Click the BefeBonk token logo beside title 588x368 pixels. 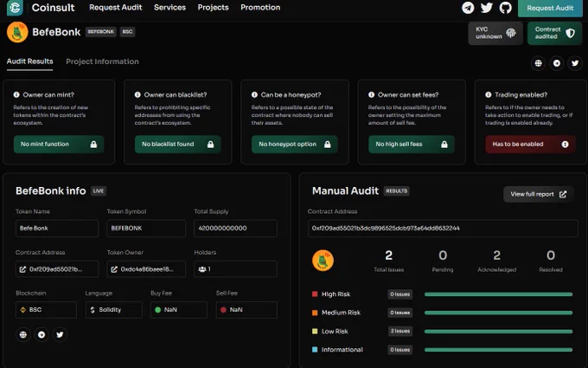click(x=17, y=32)
